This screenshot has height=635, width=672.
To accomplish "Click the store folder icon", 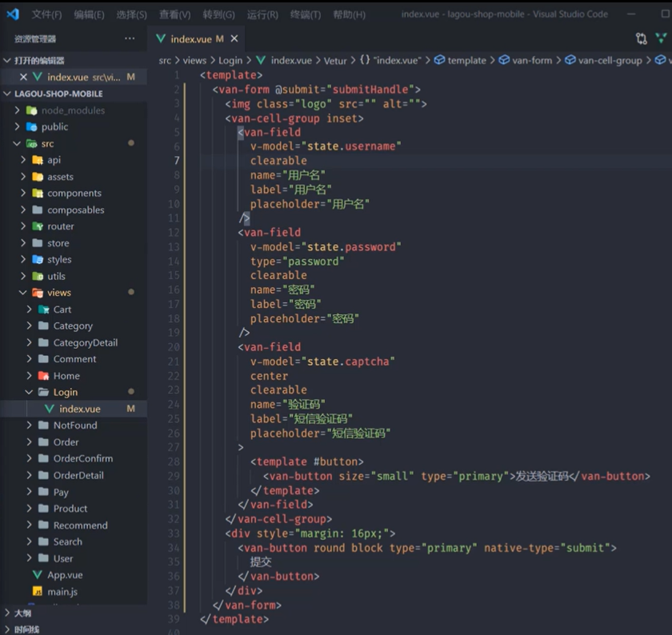I will (x=38, y=243).
